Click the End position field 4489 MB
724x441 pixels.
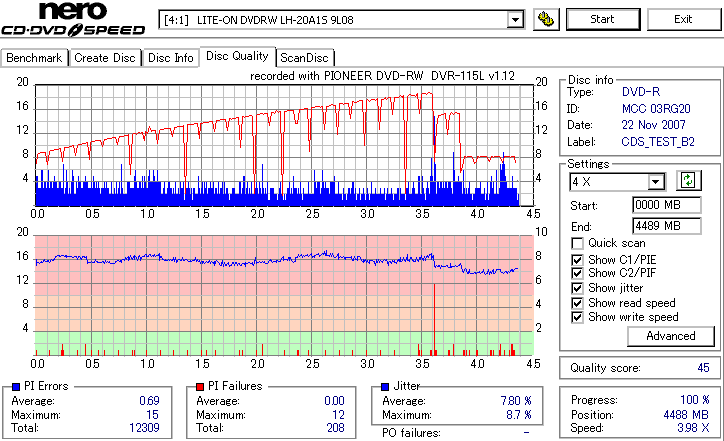[666, 226]
